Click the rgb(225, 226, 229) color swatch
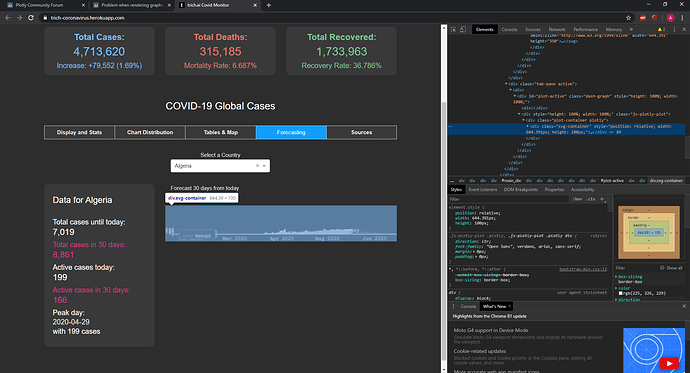This screenshot has height=373, width=690. tap(620, 293)
